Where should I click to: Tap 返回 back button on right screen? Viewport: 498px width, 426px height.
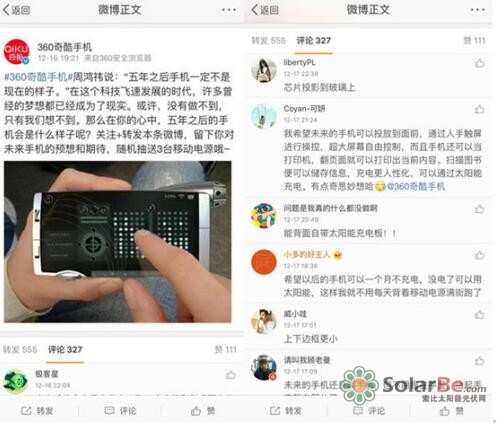tap(265, 10)
